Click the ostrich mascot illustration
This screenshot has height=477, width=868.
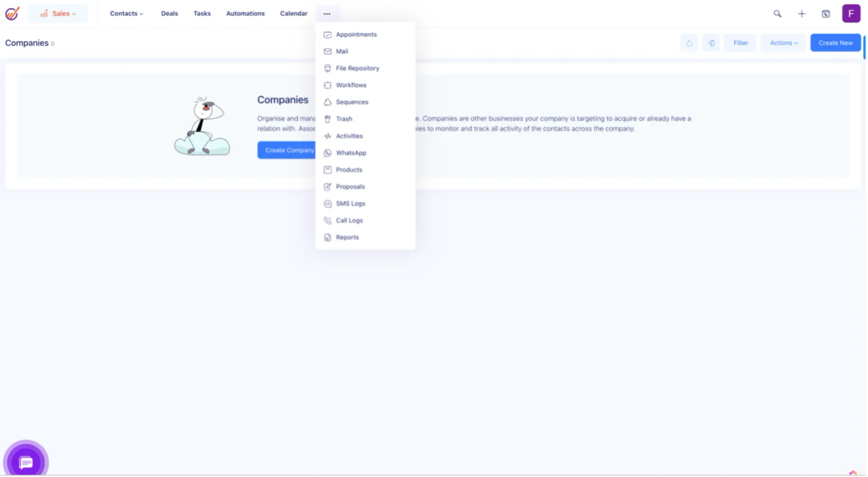(202, 126)
